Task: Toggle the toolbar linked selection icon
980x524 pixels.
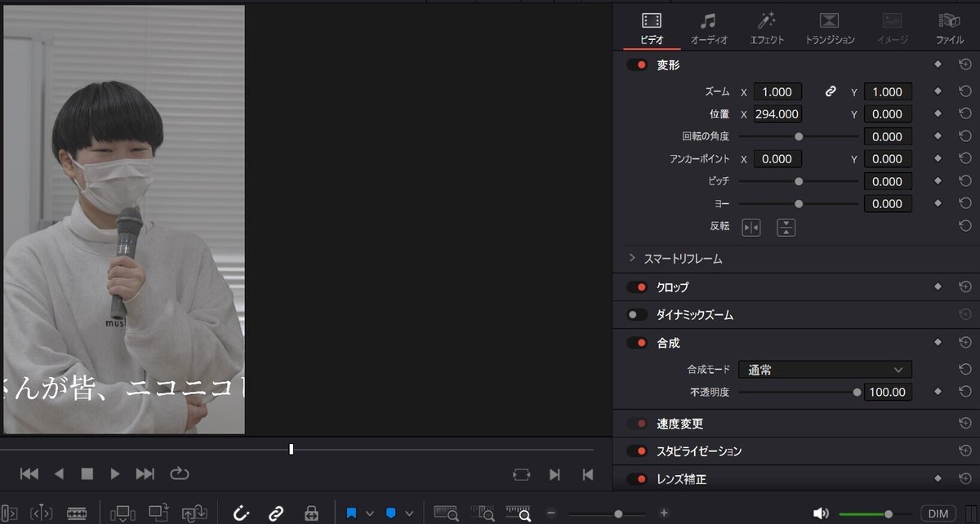Action: tap(276, 513)
